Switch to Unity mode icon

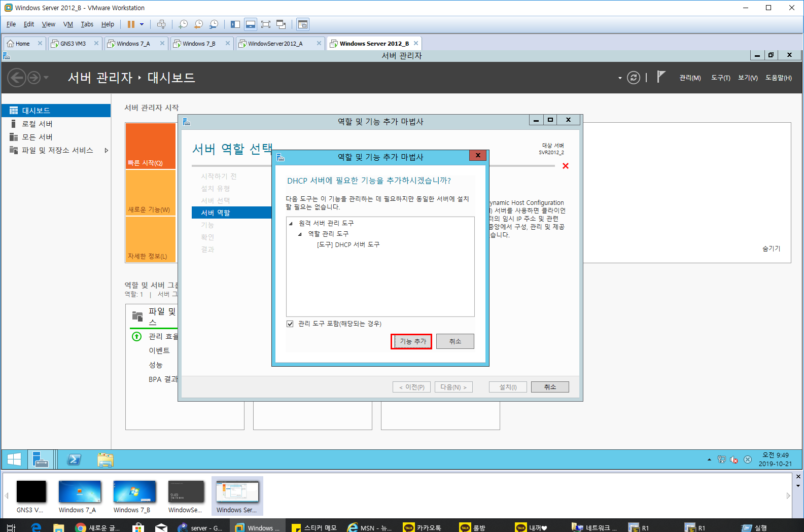click(281, 24)
